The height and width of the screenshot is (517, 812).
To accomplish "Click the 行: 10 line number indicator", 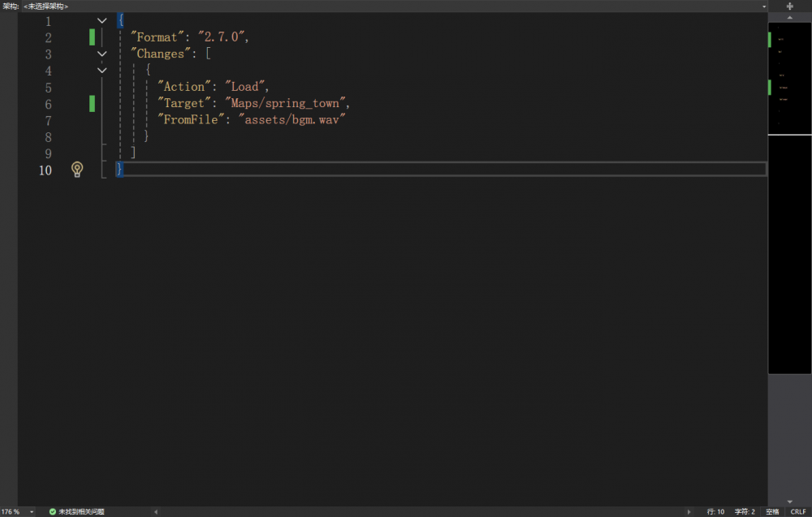I will (715, 511).
